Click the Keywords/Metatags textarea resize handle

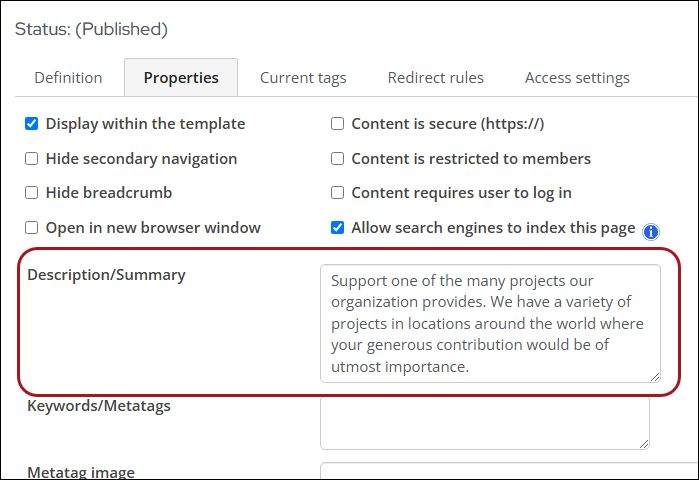click(x=644, y=444)
